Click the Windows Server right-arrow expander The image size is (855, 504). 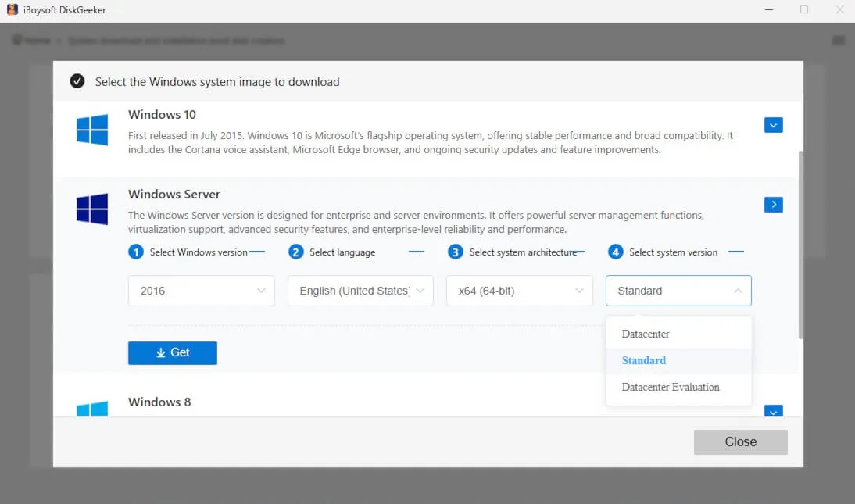tap(773, 204)
